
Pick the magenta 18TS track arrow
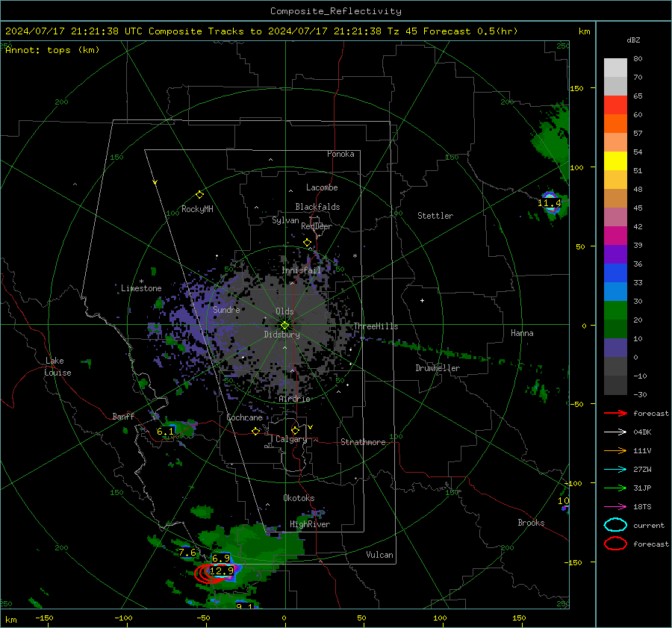pos(615,507)
